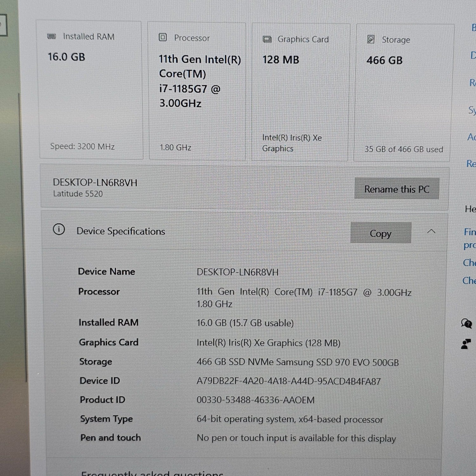The width and height of the screenshot is (476, 476).
Task: Click the Storage label in specifications
Action: [96, 361]
